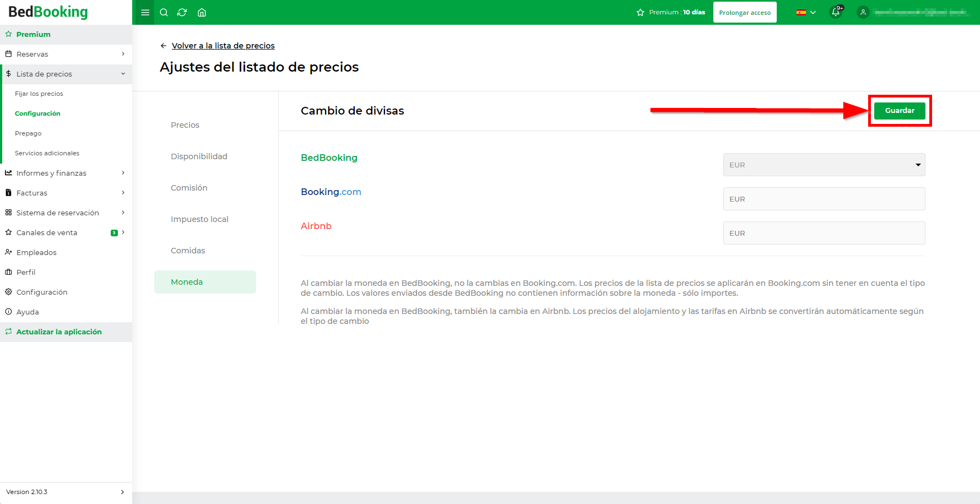
Task: Open the BedBooking currency EUR dropdown
Action: click(824, 165)
